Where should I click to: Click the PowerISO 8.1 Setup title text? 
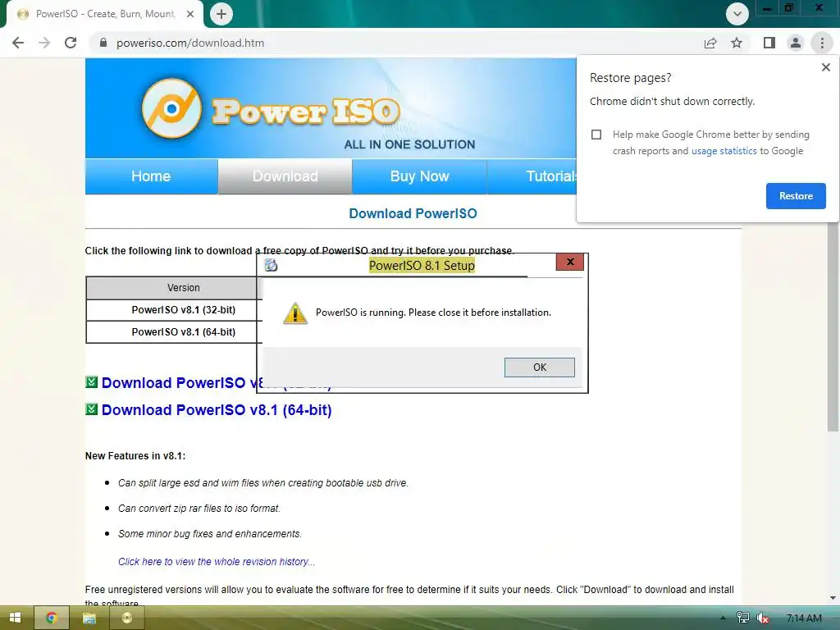pyautogui.click(x=422, y=265)
